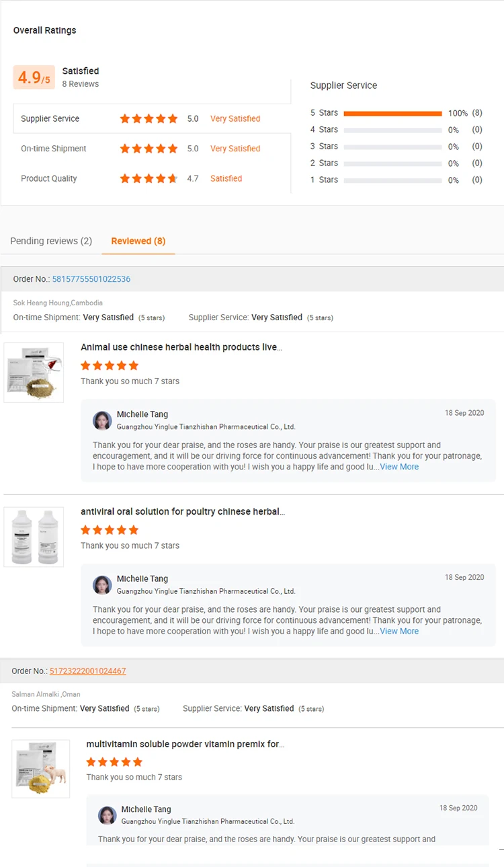Viewport: 504px width, 867px height.
Task: Click Michelle Tang's avatar in second reply
Action: pos(102,585)
